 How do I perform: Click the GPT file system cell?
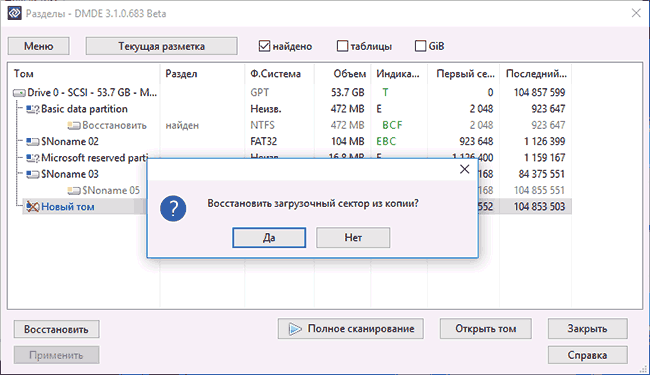(x=260, y=93)
